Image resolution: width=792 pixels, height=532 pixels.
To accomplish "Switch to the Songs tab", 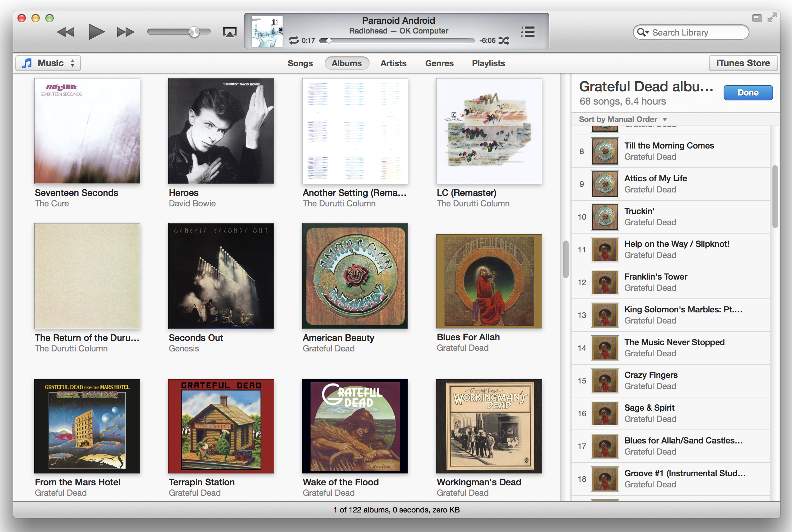I will tap(300, 63).
